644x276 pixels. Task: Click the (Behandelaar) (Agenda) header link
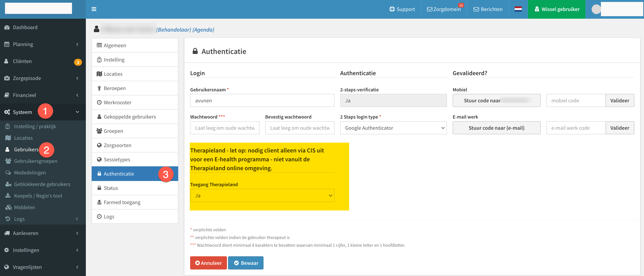click(x=185, y=29)
